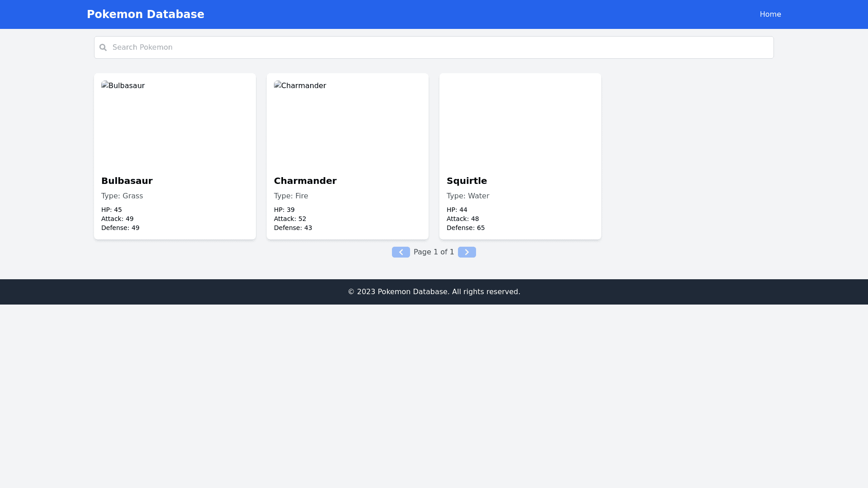
Task: Open the Home navigation link
Action: [x=770, y=14]
